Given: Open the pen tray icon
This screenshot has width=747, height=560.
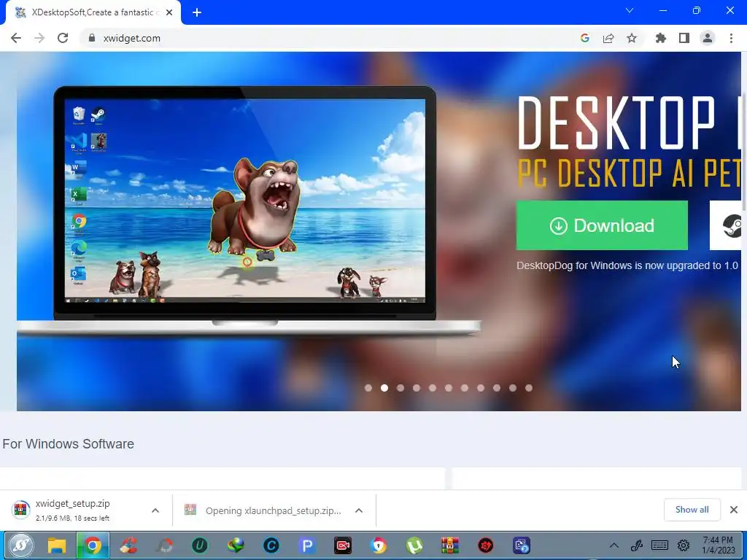Looking at the screenshot, I should point(637,545).
